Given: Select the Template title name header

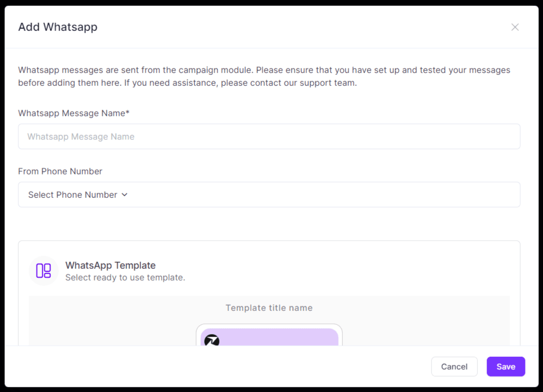Looking at the screenshot, I should (x=269, y=308).
